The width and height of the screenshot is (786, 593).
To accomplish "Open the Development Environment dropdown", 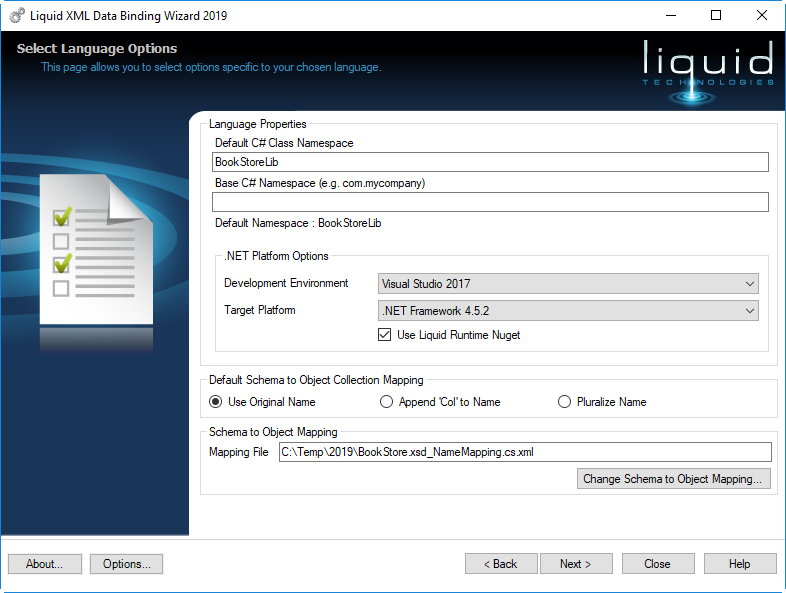I will click(x=568, y=284).
